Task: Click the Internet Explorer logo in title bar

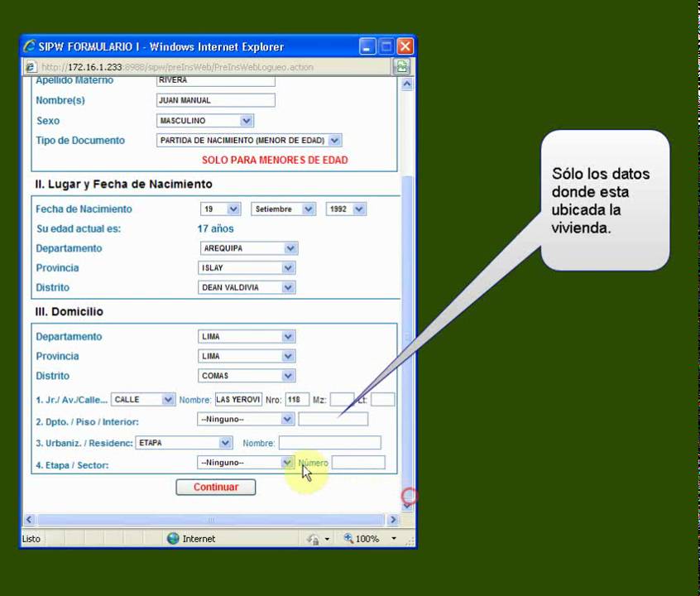Action: [30, 46]
